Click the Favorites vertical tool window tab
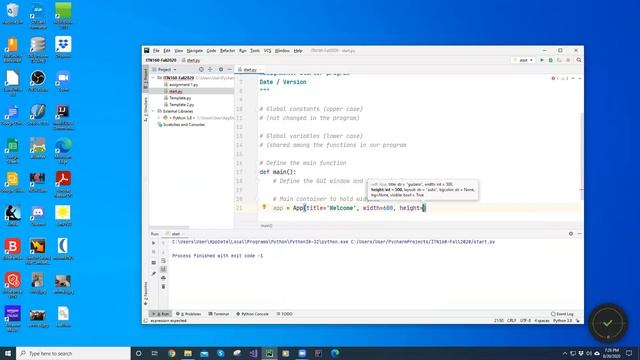The image size is (640, 360). [146, 293]
